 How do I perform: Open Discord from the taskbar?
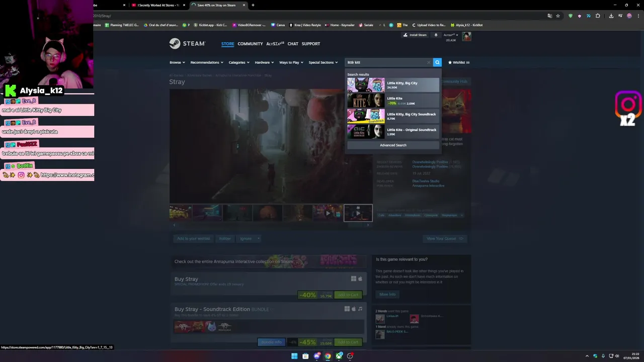pyautogui.click(x=316, y=356)
